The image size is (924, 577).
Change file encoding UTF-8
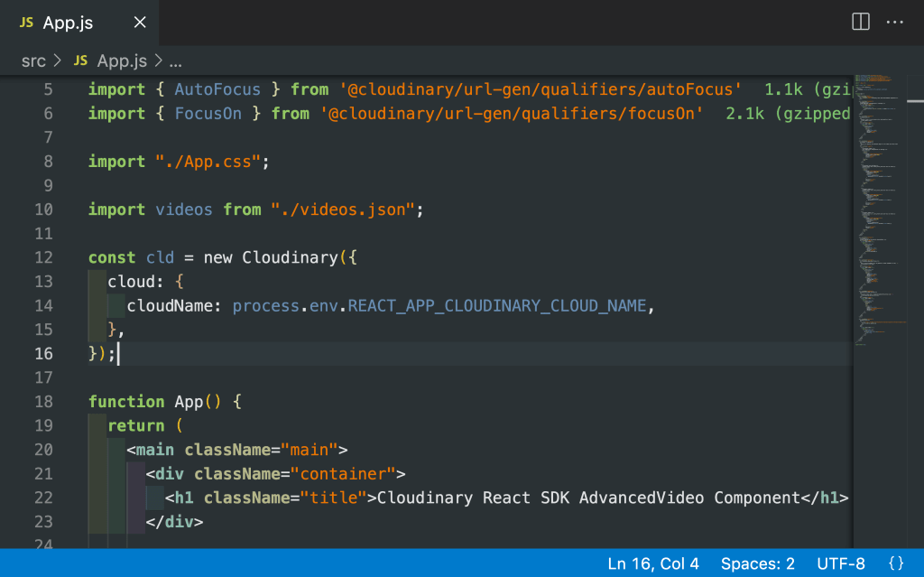coord(841,563)
